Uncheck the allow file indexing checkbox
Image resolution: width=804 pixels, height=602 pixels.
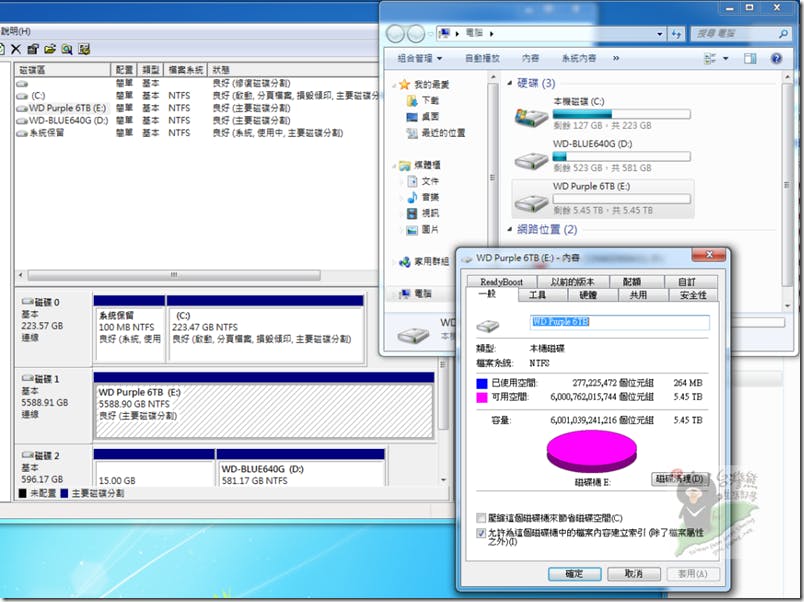point(483,535)
